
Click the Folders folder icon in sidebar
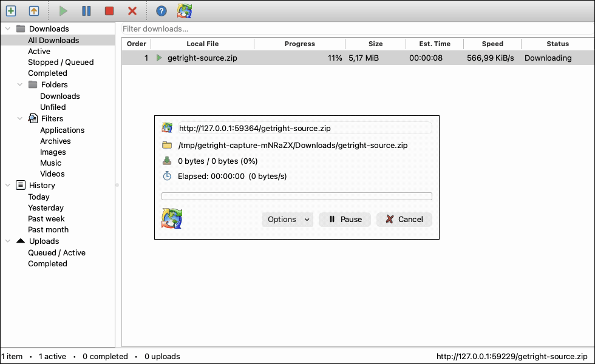click(x=33, y=84)
